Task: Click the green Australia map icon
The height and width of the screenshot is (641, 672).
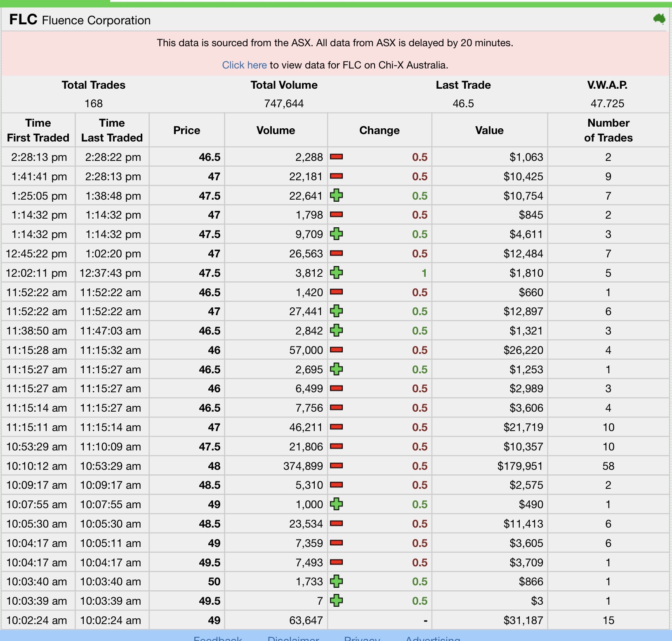Action: point(659,19)
